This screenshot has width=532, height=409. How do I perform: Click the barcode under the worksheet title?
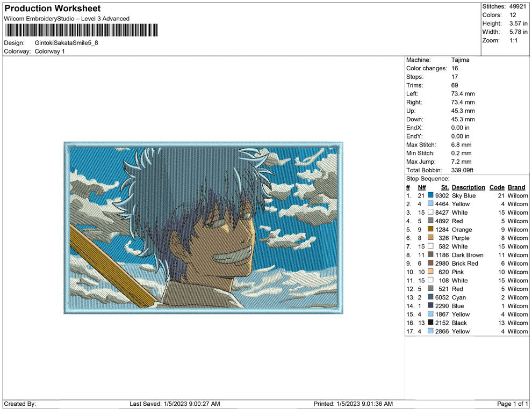pyautogui.click(x=82, y=30)
